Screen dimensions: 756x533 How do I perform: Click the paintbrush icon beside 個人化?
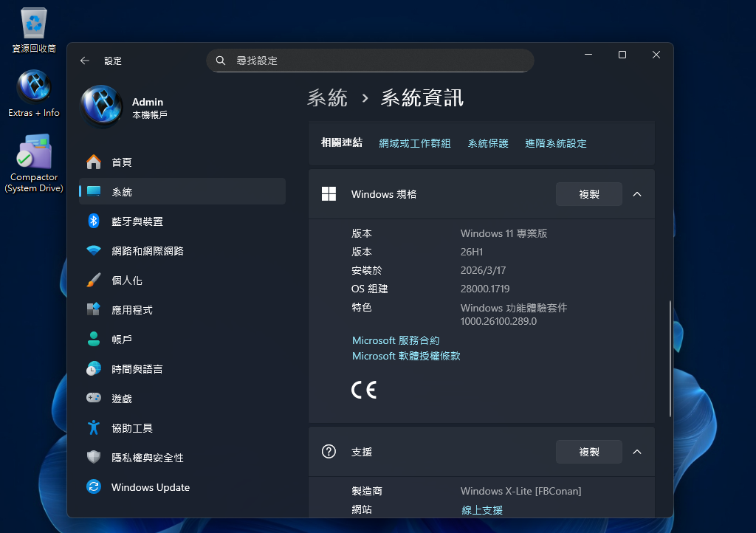pos(94,280)
